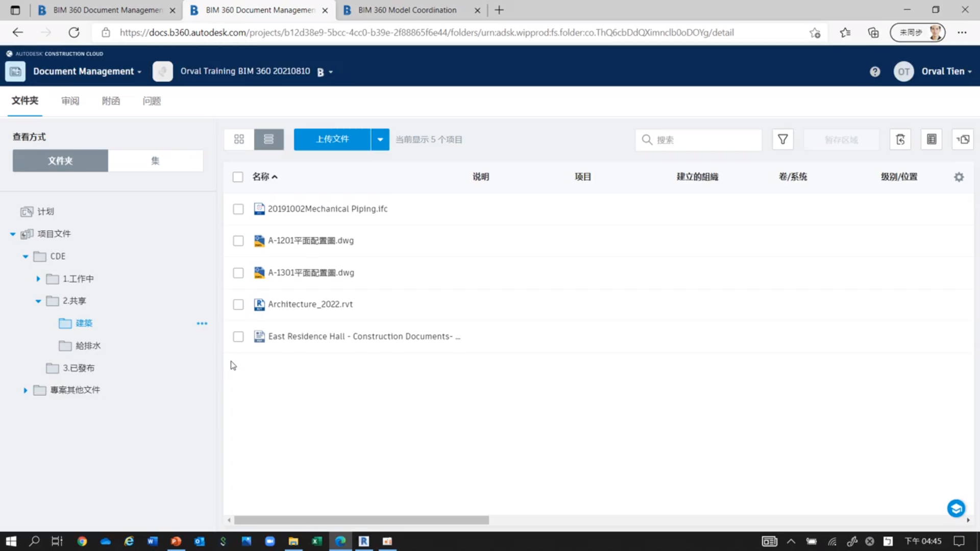The height and width of the screenshot is (551, 980).
Task: Click scrollbar left arrow
Action: 229,520
